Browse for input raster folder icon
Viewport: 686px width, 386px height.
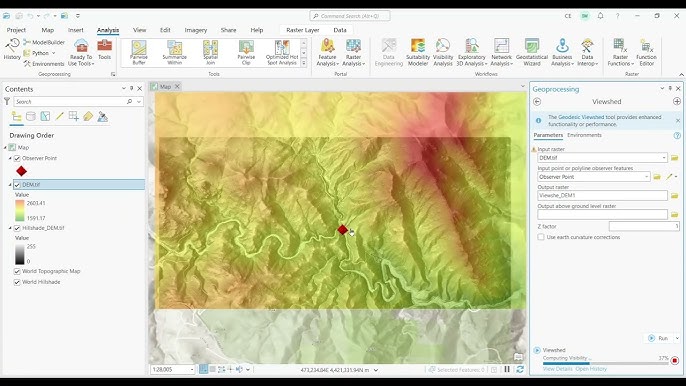tap(674, 158)
